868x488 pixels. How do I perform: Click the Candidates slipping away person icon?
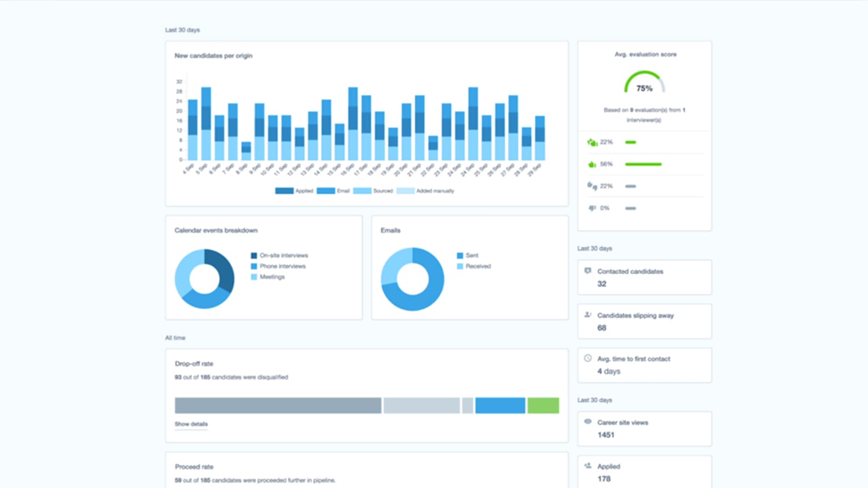[588, 315]
